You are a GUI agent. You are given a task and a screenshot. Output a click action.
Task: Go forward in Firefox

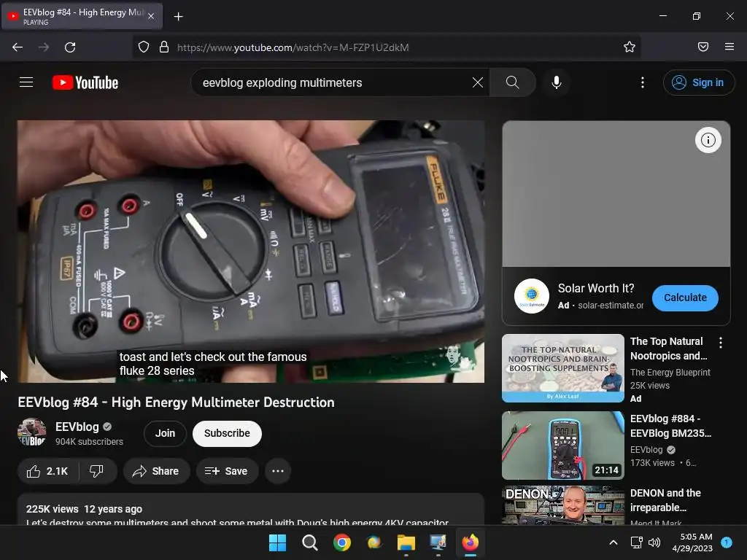pos(44,47)
